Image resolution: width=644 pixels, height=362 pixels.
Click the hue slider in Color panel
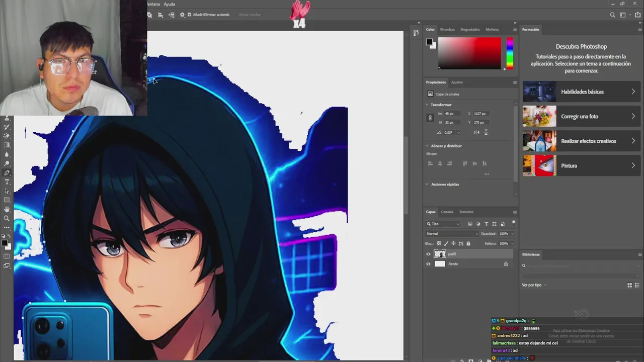(x=510, y=53)
